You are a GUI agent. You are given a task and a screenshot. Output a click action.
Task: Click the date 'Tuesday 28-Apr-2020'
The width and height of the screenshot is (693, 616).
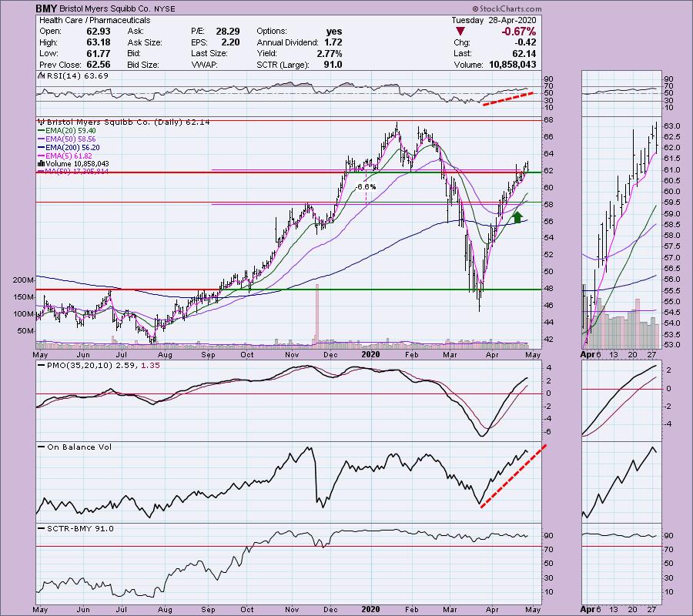[494, 20]
